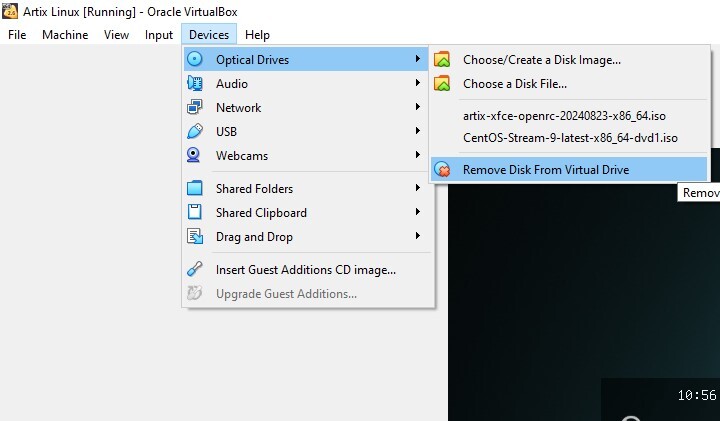This screenshot has height=421, width=720.
Task: Click the Drag and Drop icon
Action: click(195, 236)
